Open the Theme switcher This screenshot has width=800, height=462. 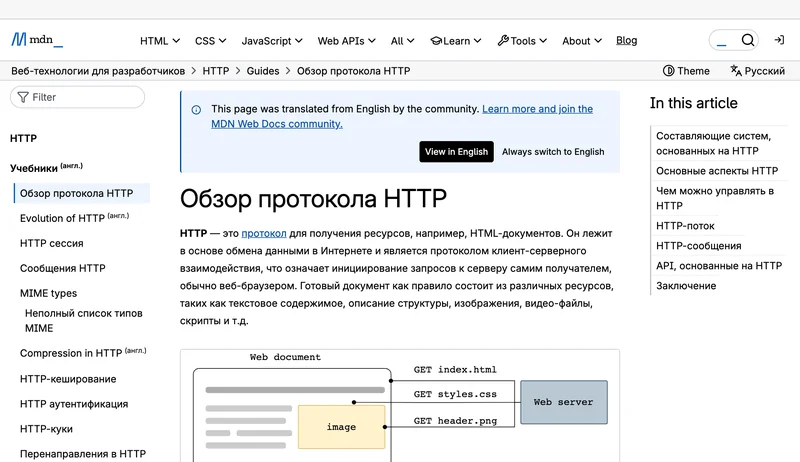[686, 71]
